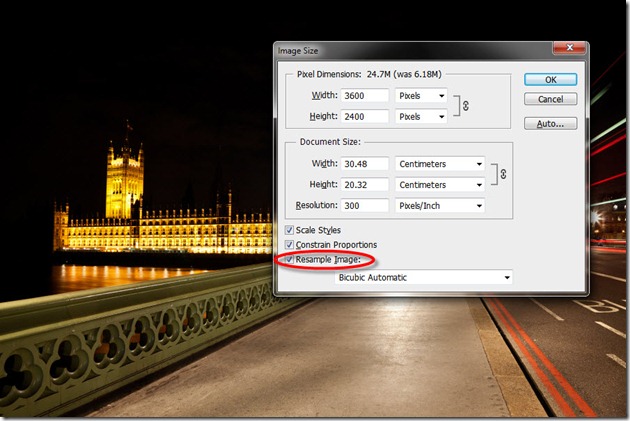Uncheck the Resample Image checkbox

289,260
